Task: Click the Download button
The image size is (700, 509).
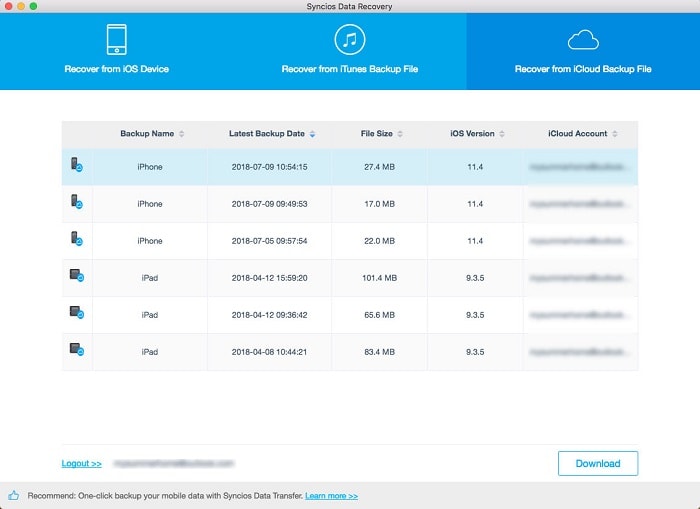Action: coord(598,463)
